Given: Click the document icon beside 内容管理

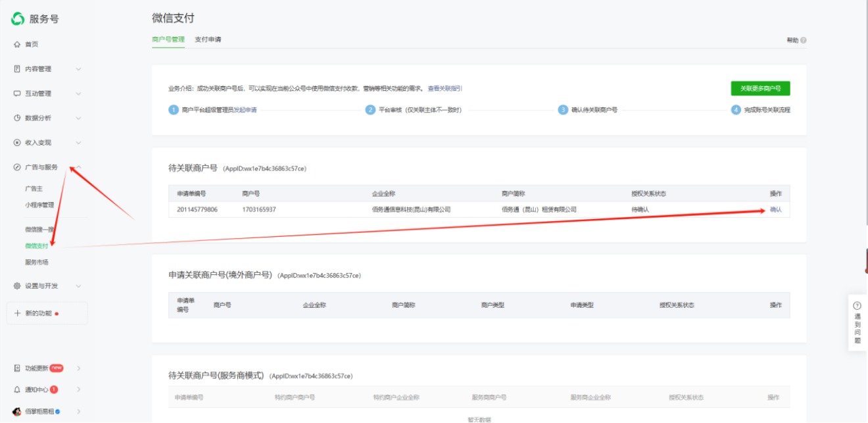Looking at the screenshot, I should (x=17, y=68).
